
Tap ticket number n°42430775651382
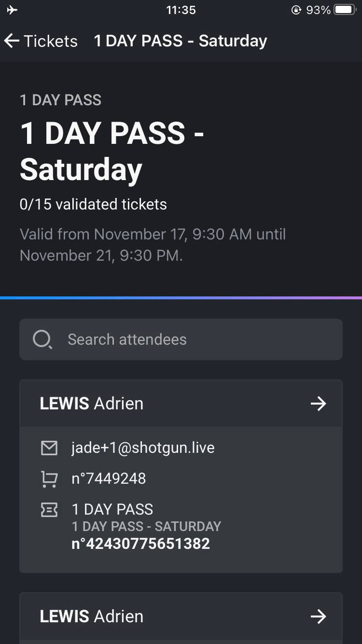(140, 544)
